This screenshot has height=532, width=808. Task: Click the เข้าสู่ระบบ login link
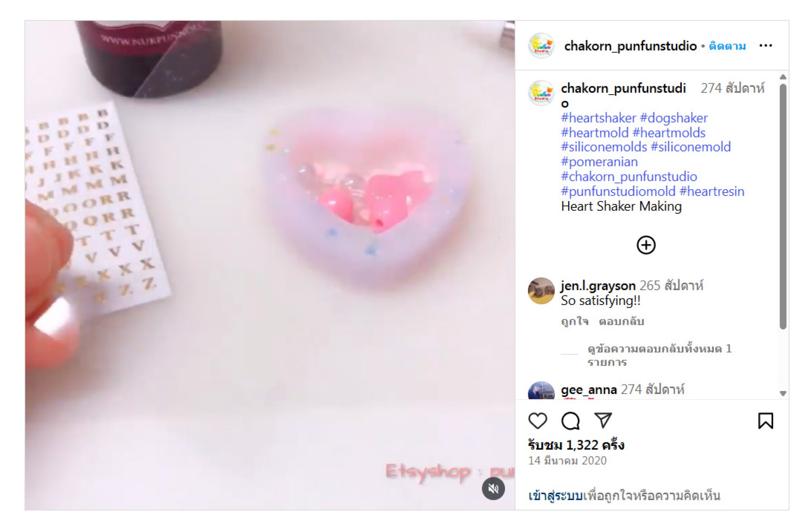point(555,496)
